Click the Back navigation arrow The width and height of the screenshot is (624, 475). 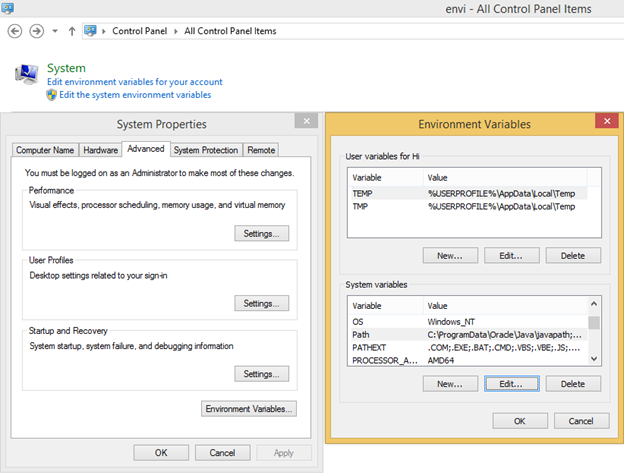pos(15,31)
